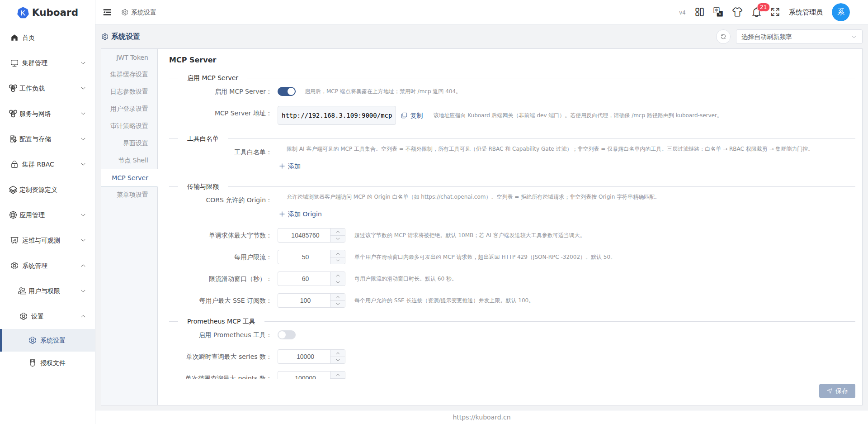Expand 集群 RBAC menu chevron
868x424 pixels.
[x=83, y=164]
